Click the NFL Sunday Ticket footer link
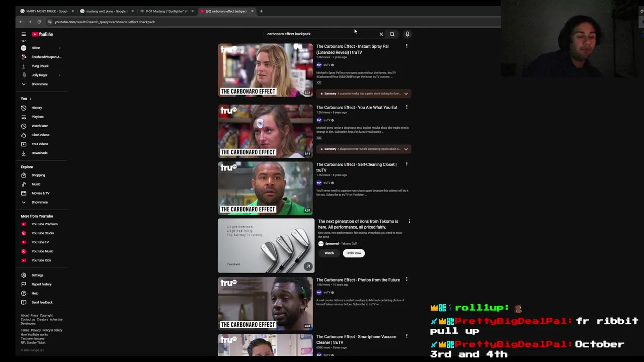The image size is (644, 362). (33, 342)
